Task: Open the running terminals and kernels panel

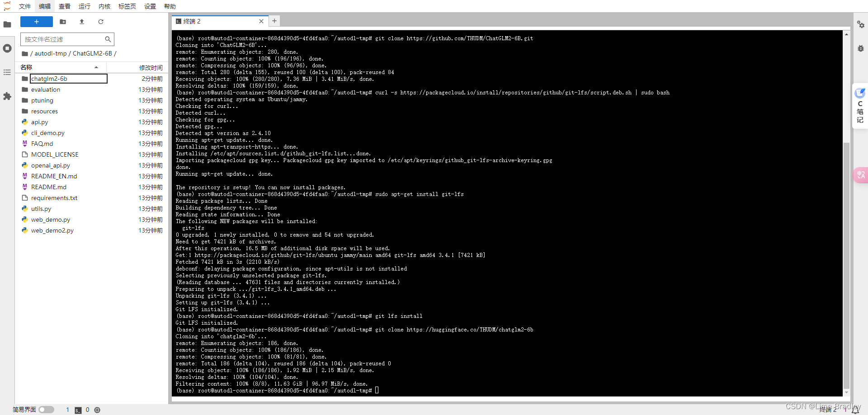Action: point(7,48)
